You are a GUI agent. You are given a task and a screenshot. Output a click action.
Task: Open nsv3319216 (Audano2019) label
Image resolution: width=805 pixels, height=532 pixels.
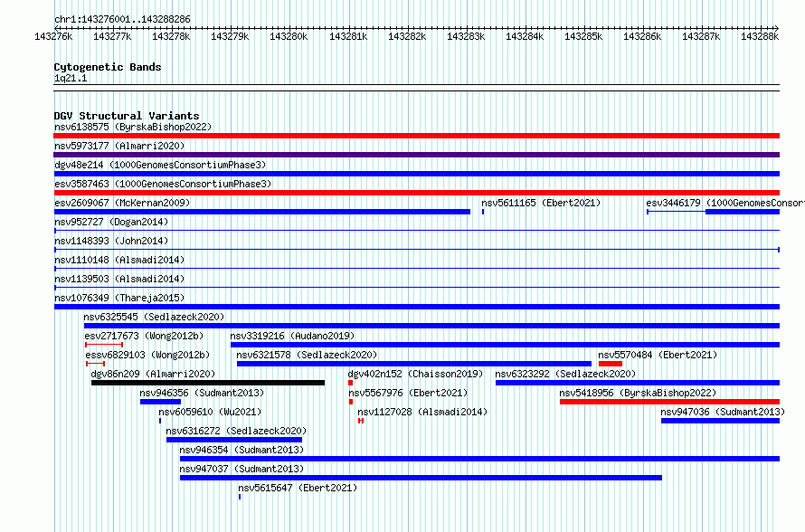tap(292, 336)
